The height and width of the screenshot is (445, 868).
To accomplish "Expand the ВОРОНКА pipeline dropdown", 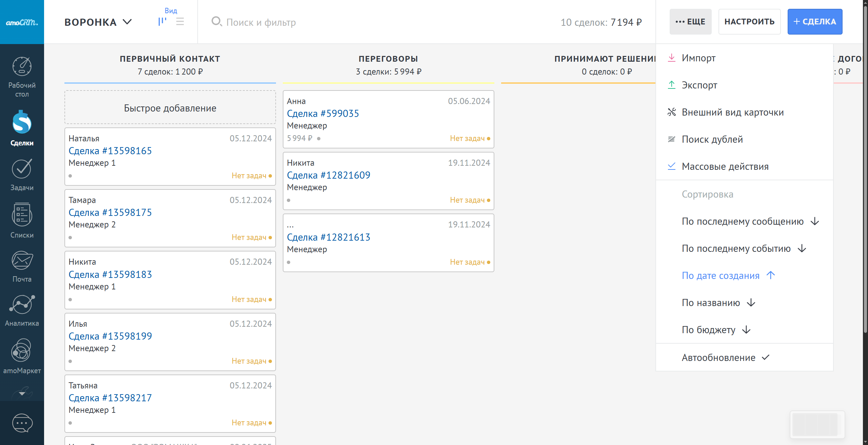I will (98, 22).
